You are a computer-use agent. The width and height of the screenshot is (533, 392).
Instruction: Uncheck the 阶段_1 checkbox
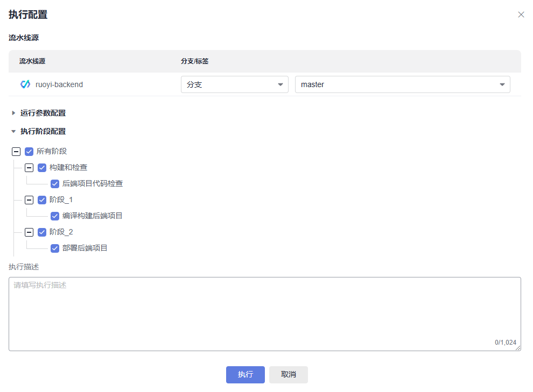(x=42, y=200)
